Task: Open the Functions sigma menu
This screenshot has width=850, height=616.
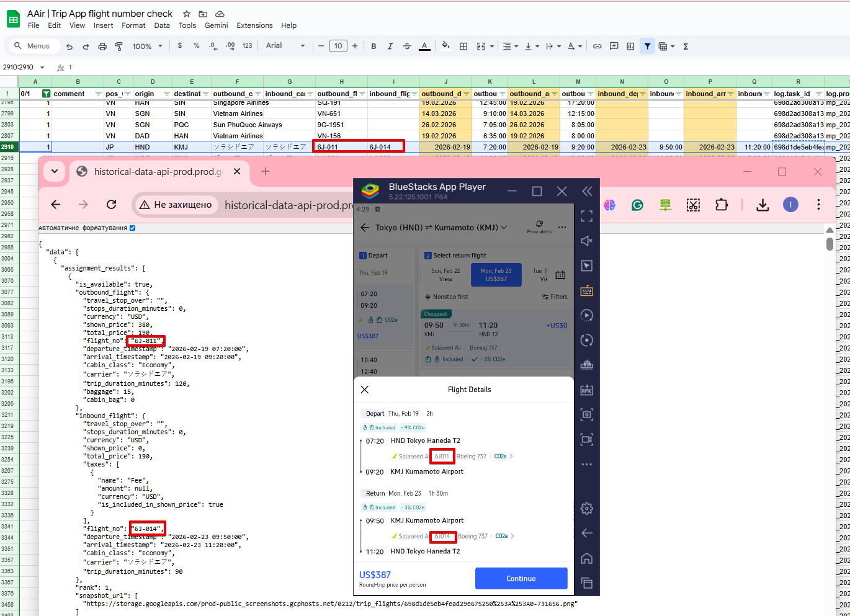Action: click(686, 47)
